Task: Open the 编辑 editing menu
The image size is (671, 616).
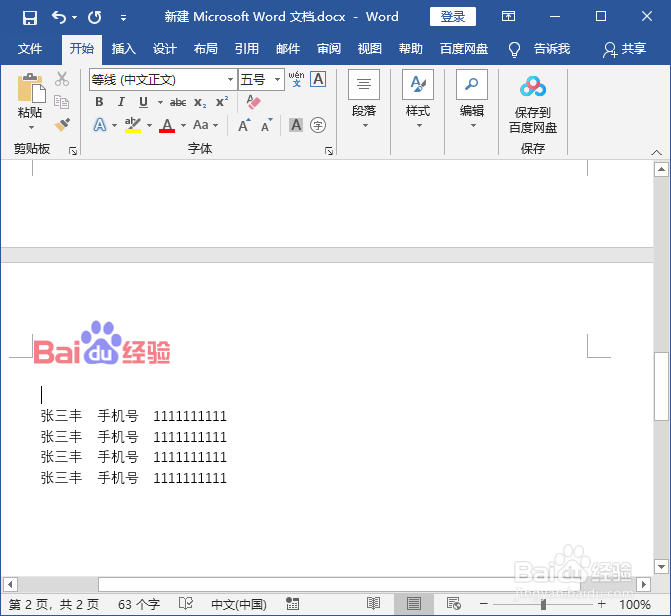Action: coord(472,99)
